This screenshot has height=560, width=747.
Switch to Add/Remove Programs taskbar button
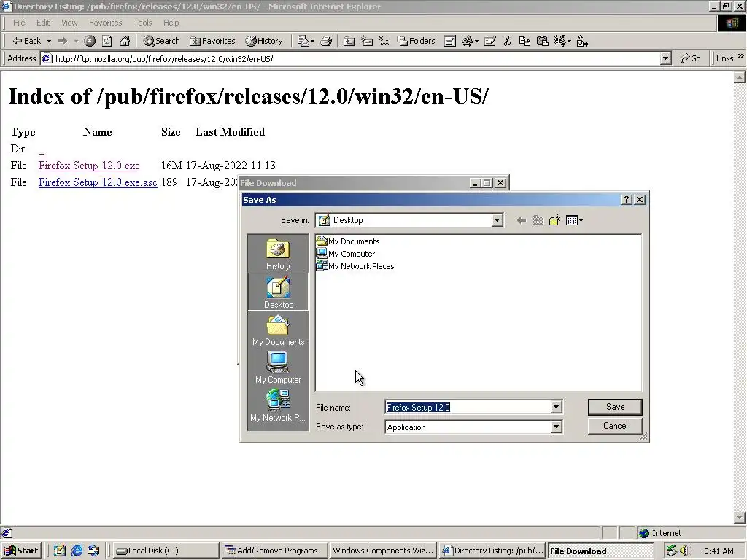point(274,551)
